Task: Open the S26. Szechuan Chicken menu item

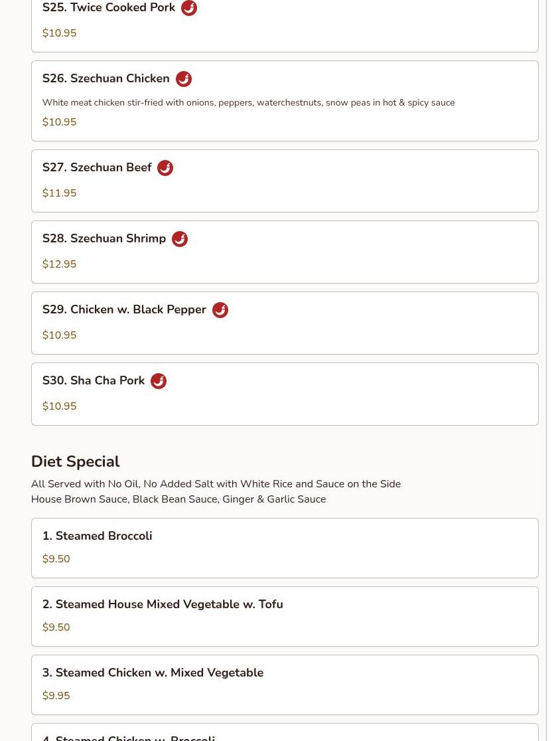Action: (285, 101)
